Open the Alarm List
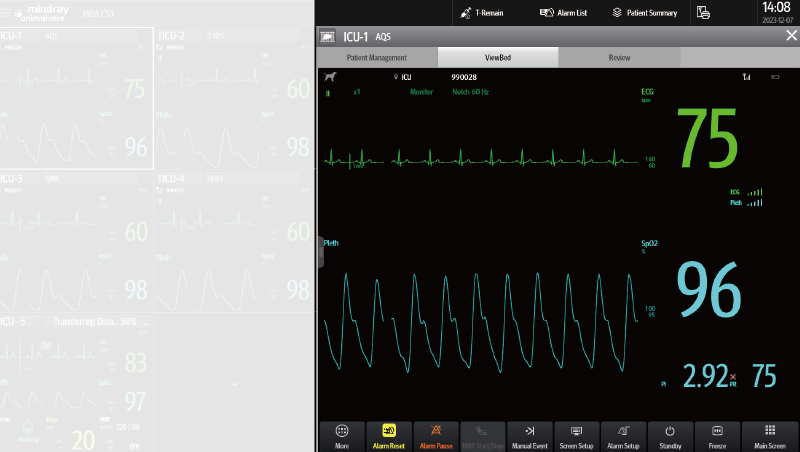Image resolution: width=800 pixels, height=452 pixels. pyautogui.click(x=563, y=13)
